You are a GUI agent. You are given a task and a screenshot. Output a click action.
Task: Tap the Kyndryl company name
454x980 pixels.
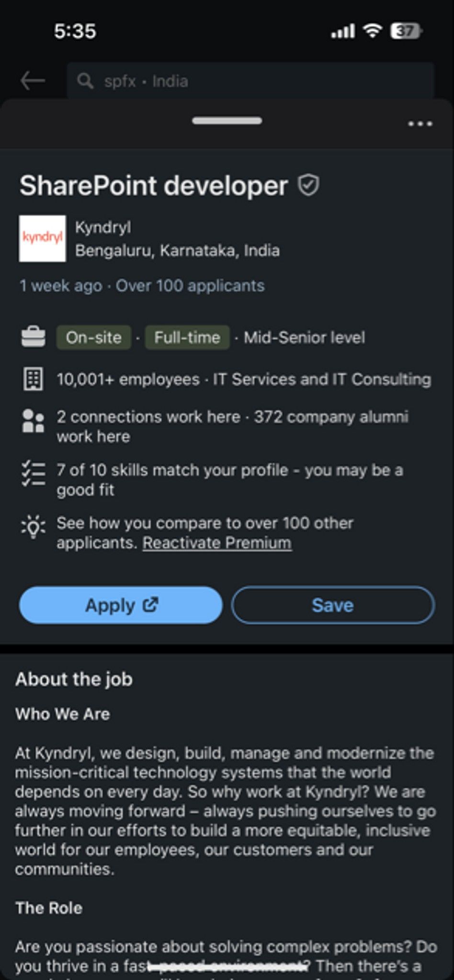pos(103,227)
